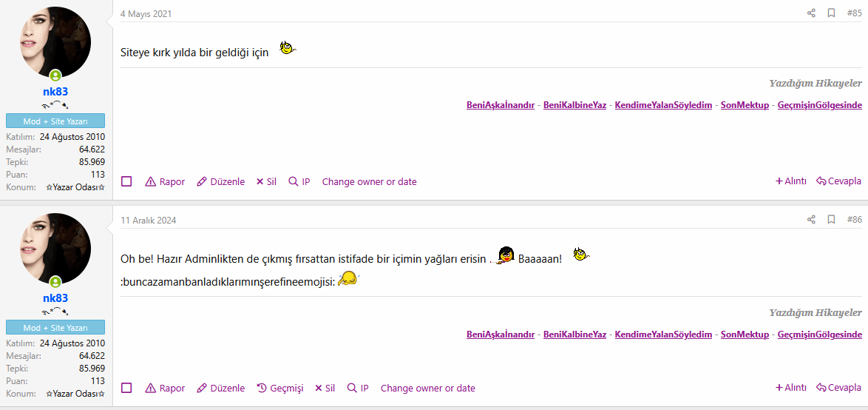Tick the selection checkbox on post #86

[x=126, y=388]
